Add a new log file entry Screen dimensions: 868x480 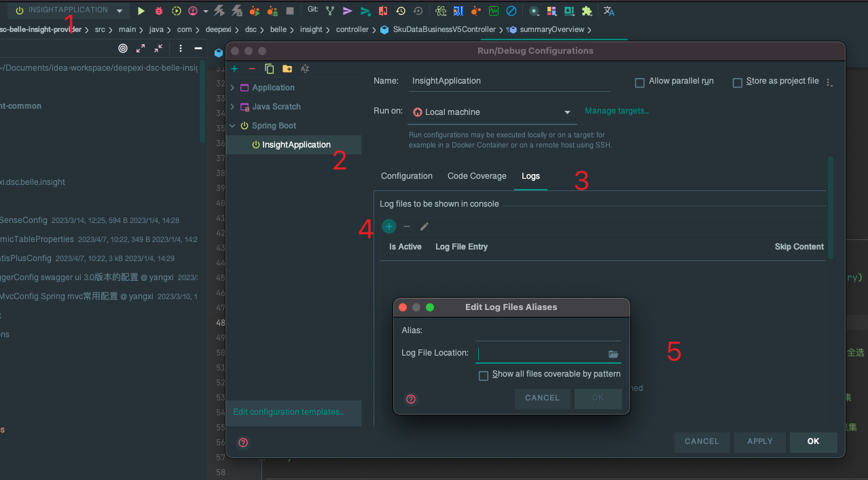point(389,226)
